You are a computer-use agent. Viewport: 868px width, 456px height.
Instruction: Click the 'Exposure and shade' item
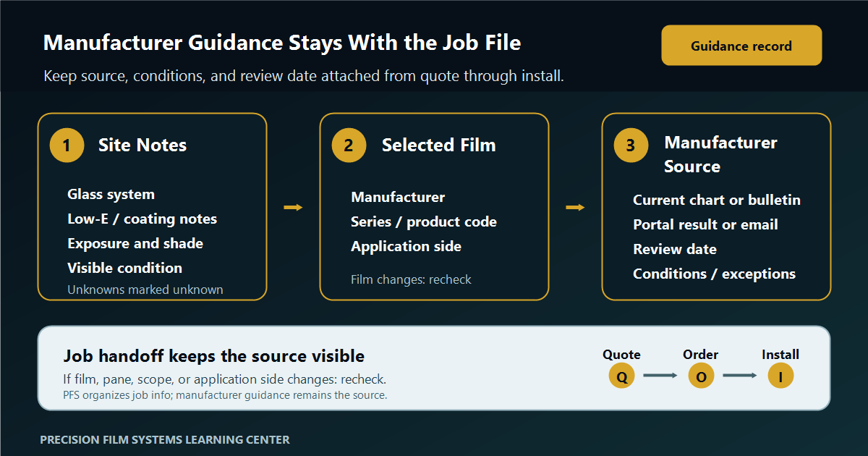[135, 243]
